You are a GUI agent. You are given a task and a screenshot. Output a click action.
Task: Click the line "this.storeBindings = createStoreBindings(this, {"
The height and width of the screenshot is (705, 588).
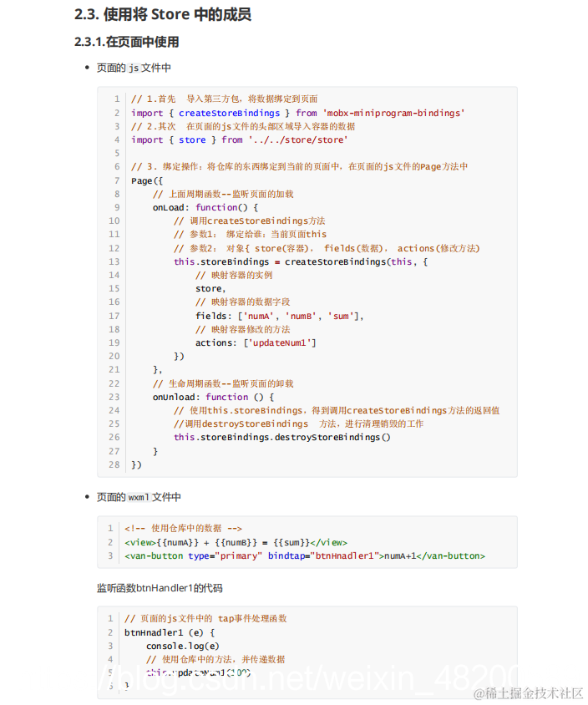point(301,261)
